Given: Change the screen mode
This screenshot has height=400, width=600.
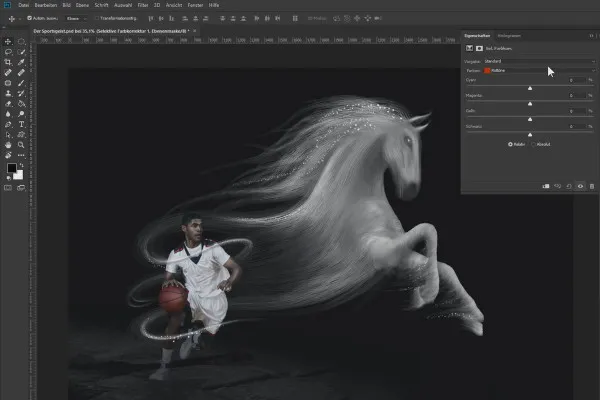Looking at the screenshot, I should [x=21, y=188].
